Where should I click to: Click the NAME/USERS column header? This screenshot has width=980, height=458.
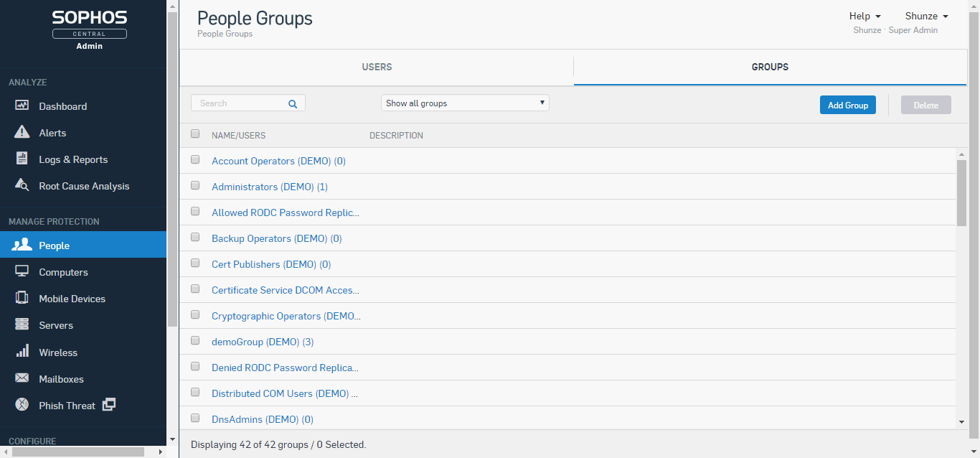point(238,136)
